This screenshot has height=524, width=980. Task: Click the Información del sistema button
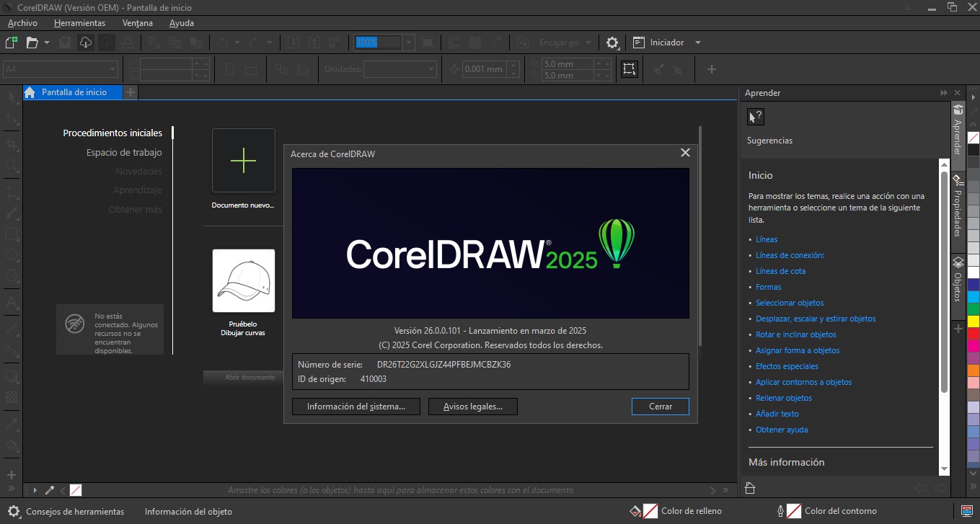click(x=355, y=406)
